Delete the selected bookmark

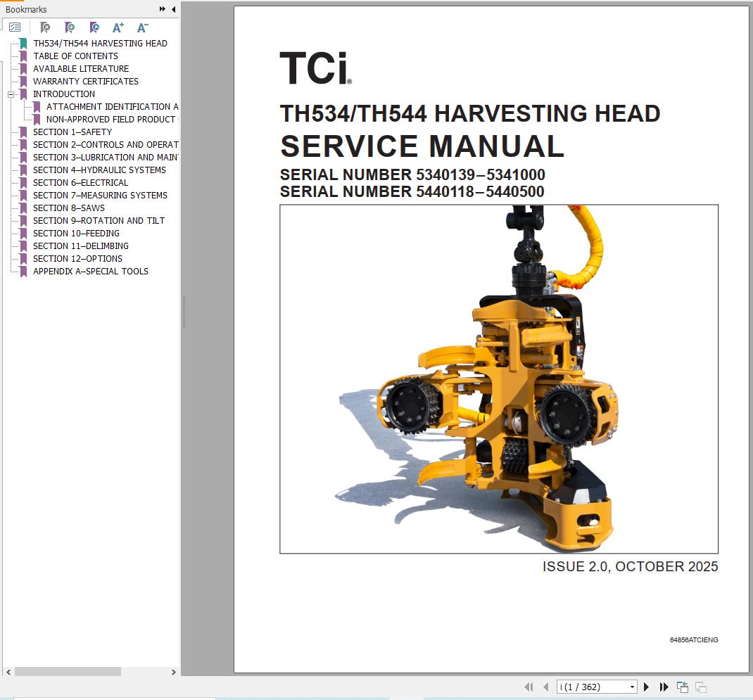44,27
